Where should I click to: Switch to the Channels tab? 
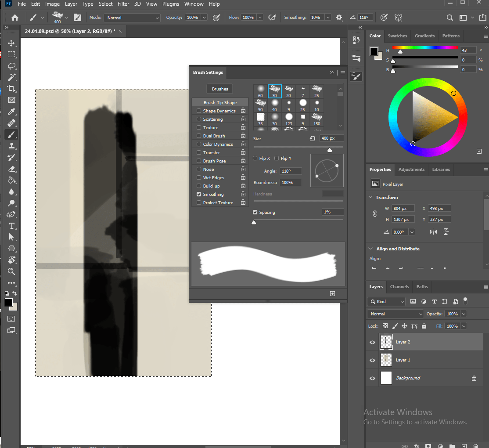399,287
